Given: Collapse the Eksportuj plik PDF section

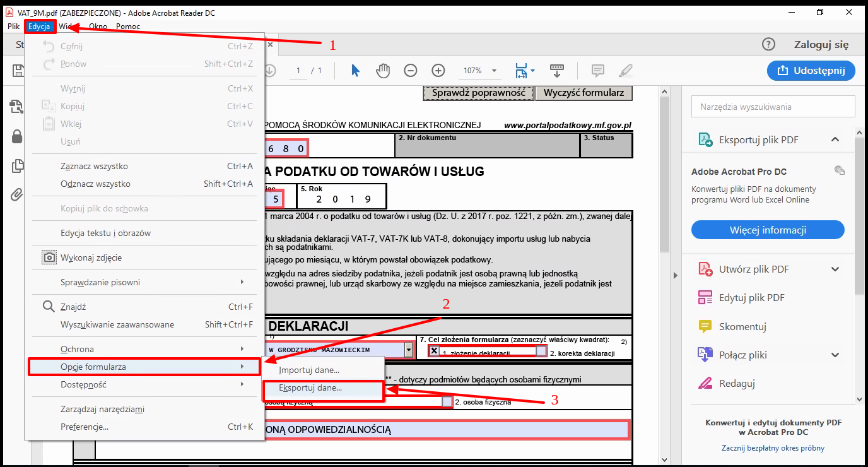Looking at the screenshot, I should [835, 139].
